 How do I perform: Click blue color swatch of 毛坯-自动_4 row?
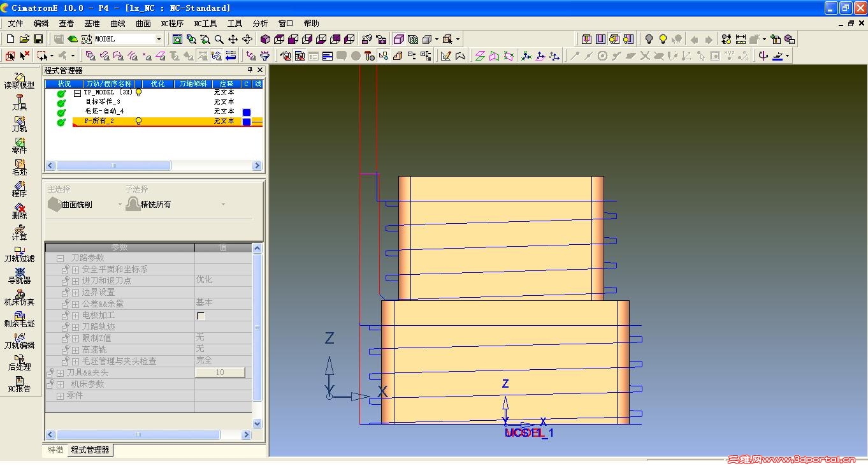coord(247,112)
